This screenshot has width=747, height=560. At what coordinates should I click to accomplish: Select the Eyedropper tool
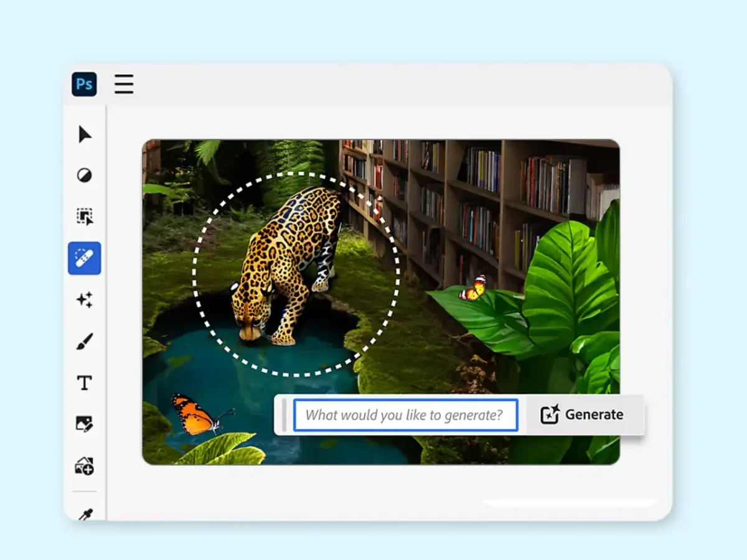pos(85,514)
